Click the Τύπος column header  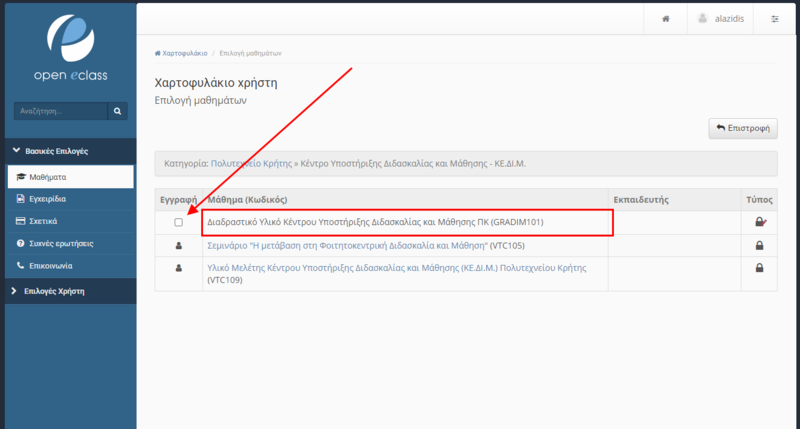(x=759, y=199)
